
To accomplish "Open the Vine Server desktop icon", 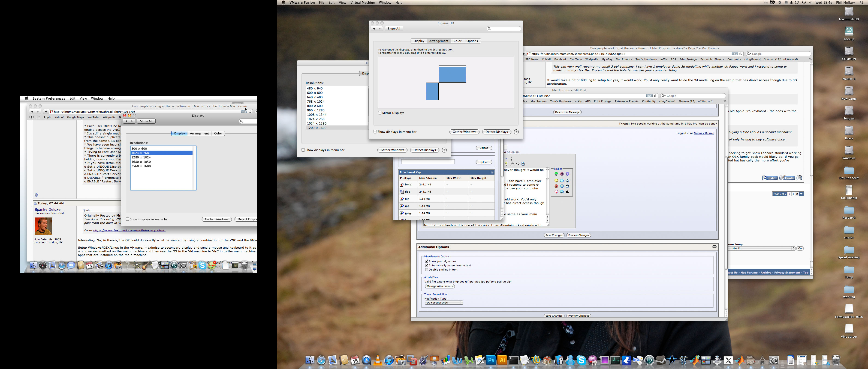I will point(849,329).
